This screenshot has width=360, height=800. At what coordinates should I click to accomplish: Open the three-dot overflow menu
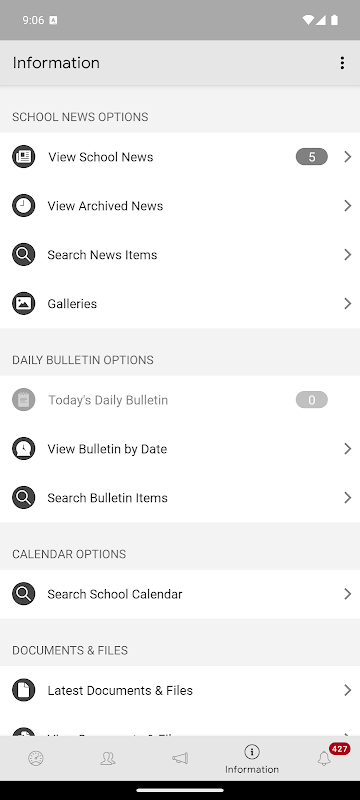[342, 63]
